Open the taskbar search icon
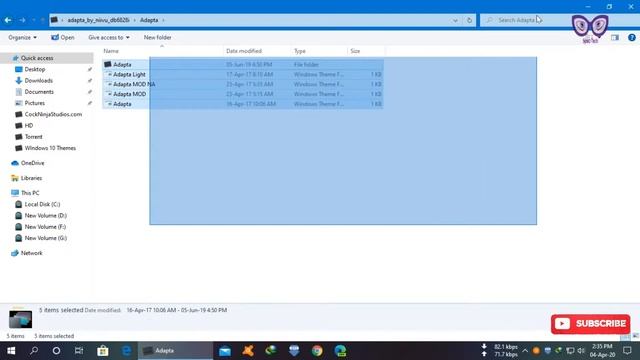 point(34,351)
